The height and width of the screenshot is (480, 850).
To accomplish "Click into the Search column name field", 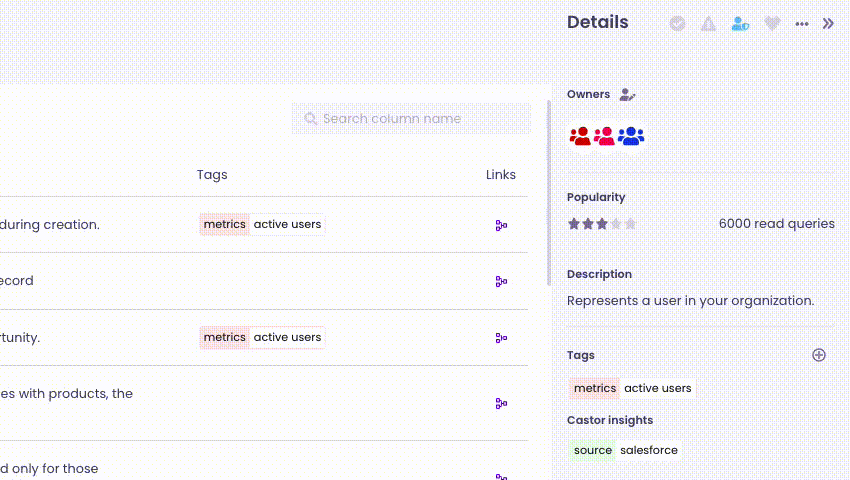I will coord(412,119).
